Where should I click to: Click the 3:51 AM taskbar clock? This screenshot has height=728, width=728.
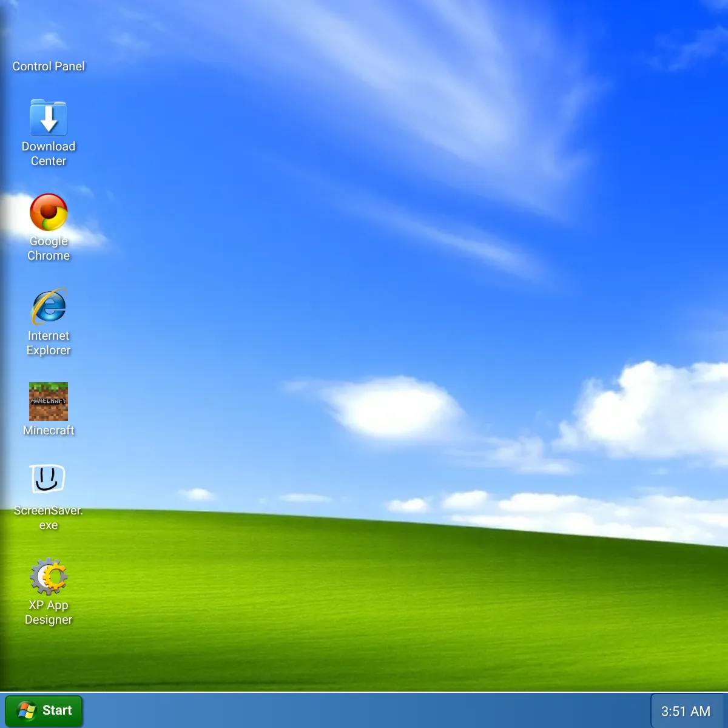click(686, 712)
